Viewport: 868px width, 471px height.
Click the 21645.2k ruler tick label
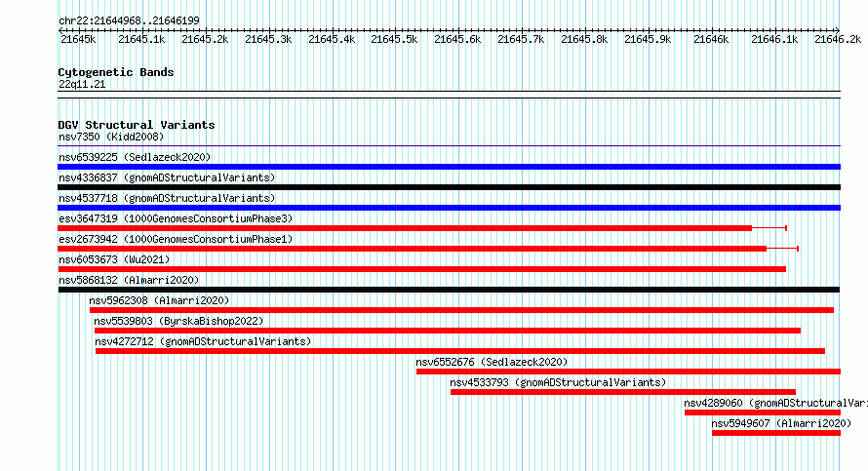(x=205, y=39)
